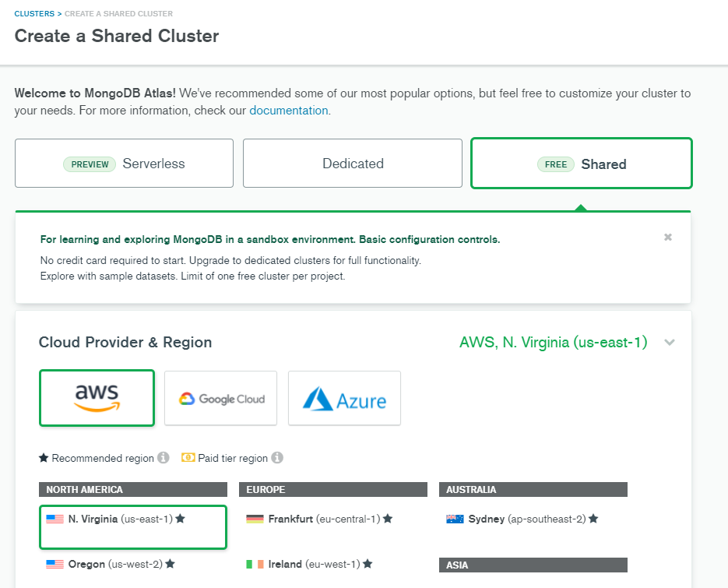The width and height of the screenshot is (728, 588).
Task: Choose the Google Cloud provider logo
Action: tap(221, 398)
